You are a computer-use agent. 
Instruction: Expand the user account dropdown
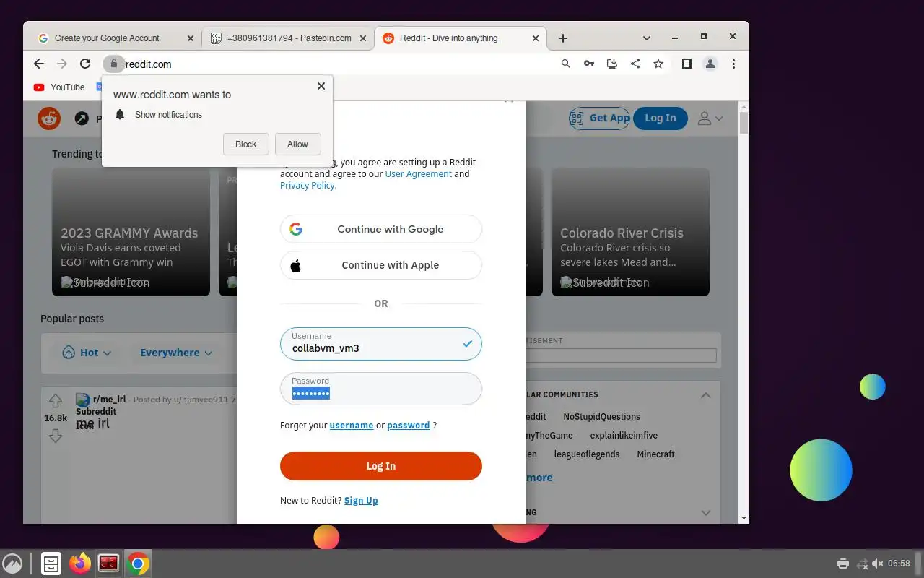(710, 118)
